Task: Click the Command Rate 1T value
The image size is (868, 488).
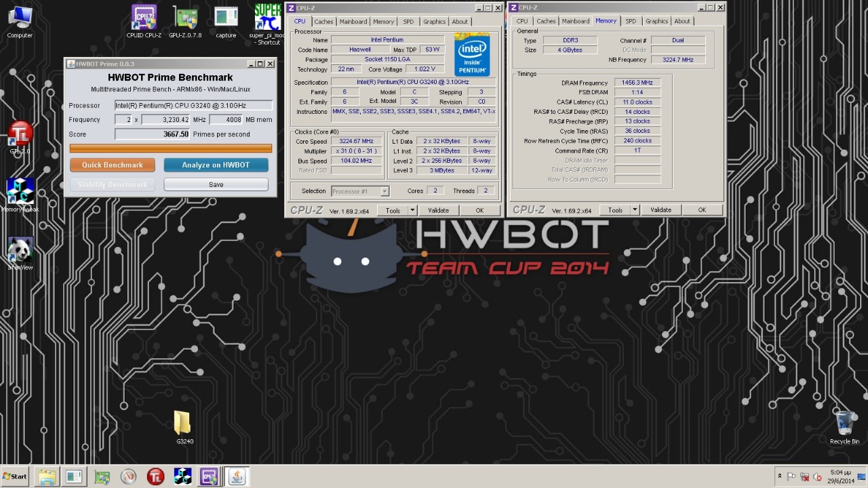Action: click(637, 150)
